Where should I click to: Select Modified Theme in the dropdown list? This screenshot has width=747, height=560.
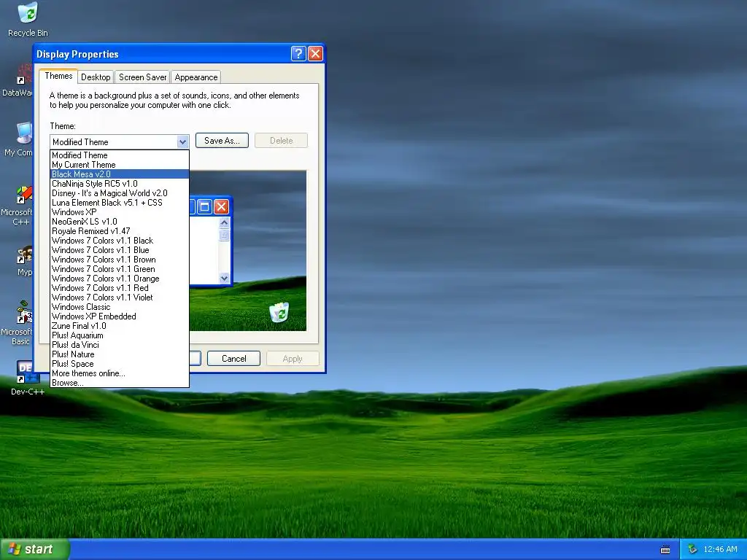tap(120, 155)
